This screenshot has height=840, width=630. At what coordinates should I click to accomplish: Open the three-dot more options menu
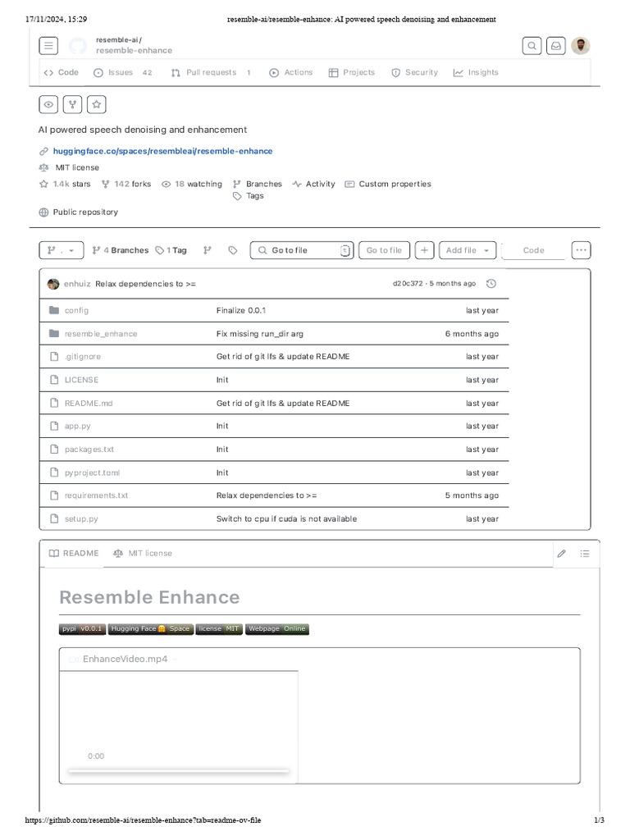point(581,250)
